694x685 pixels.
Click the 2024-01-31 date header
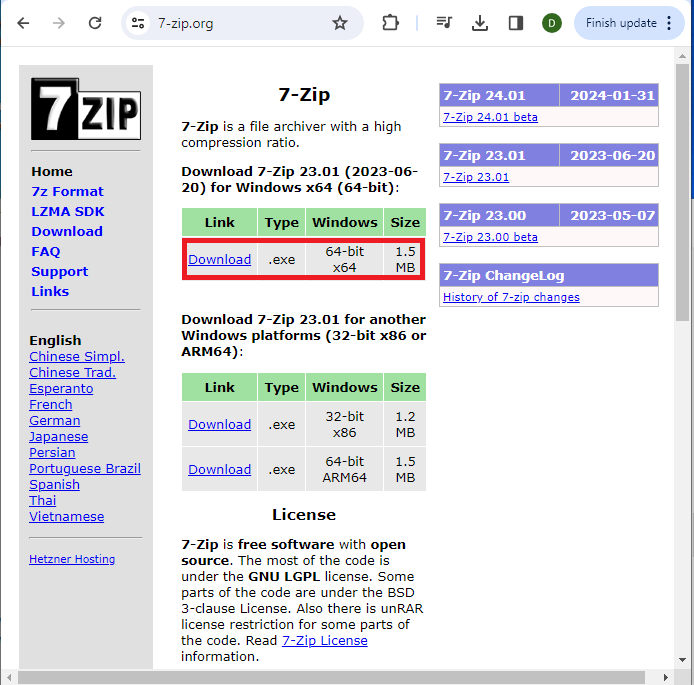pyautogui.click(x=609, y=95)
